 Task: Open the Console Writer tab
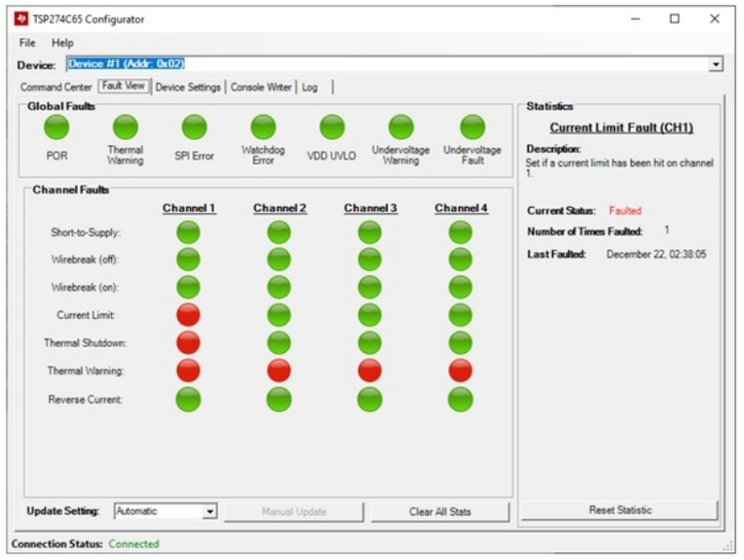[261, 87]
